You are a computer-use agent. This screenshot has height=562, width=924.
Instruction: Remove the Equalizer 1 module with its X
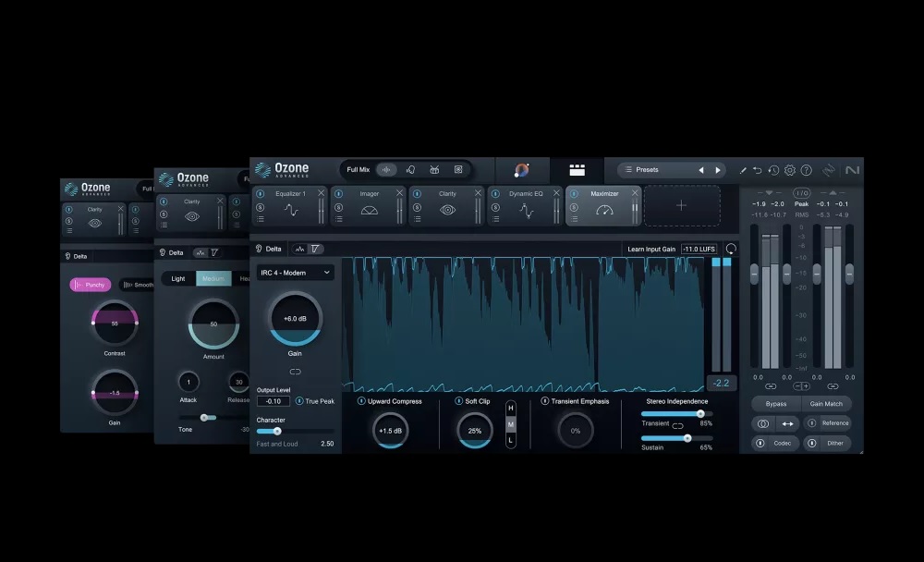click(322, 193)
